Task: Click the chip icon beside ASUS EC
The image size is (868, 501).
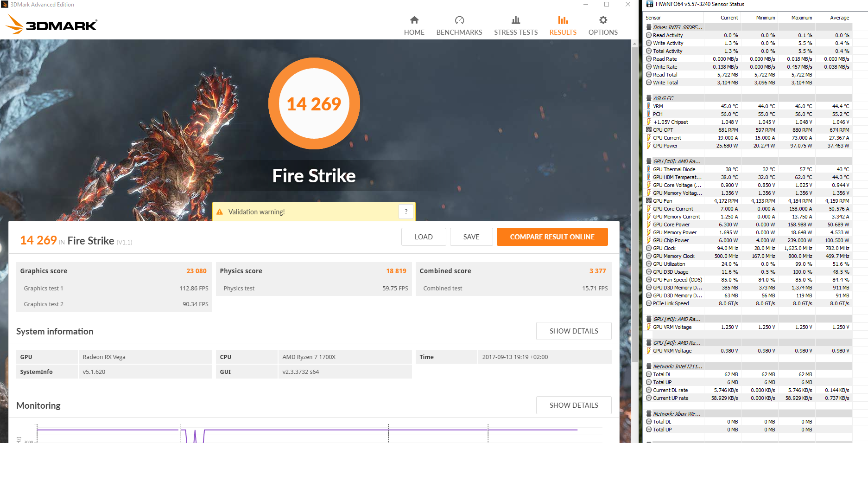Action: click(x=649, y=98)
